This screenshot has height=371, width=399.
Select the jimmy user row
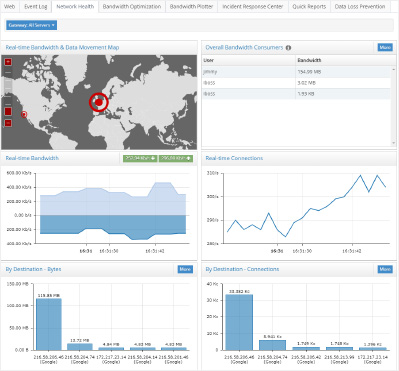pos(296,72)
